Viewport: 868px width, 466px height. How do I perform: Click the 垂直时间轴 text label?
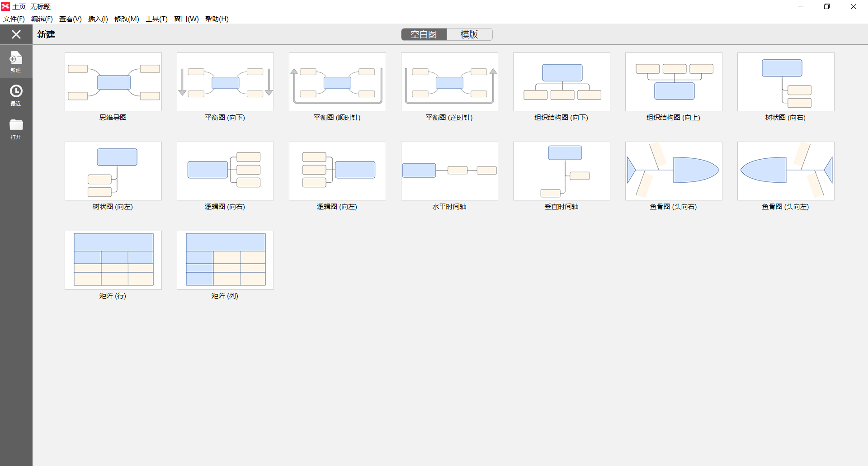[561, 207]
